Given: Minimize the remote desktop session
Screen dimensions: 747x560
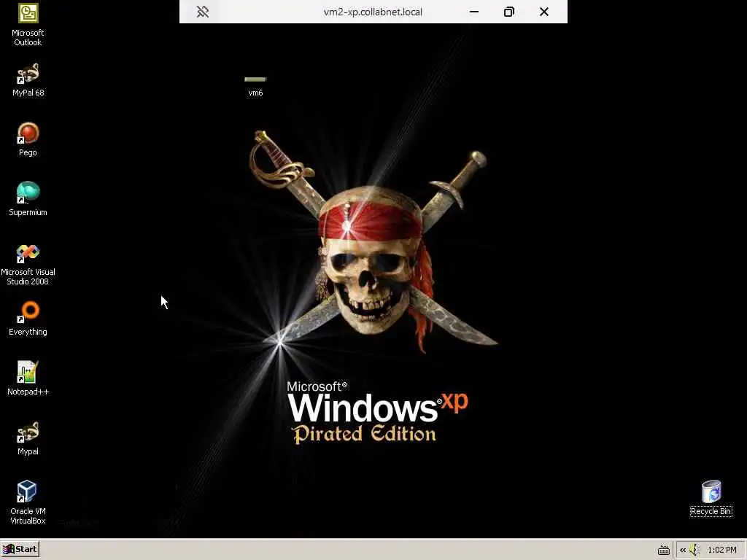Looking at the screenshot, I should tap(474, 12).
